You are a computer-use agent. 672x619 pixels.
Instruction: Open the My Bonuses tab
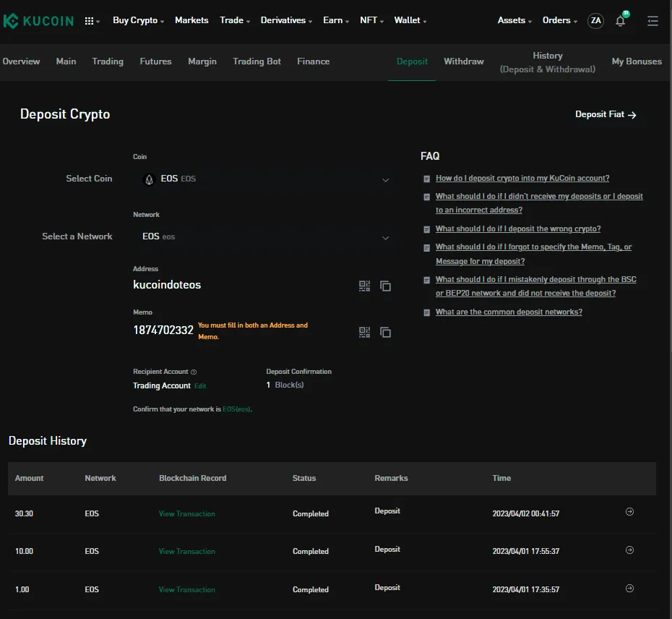[637, 61]
